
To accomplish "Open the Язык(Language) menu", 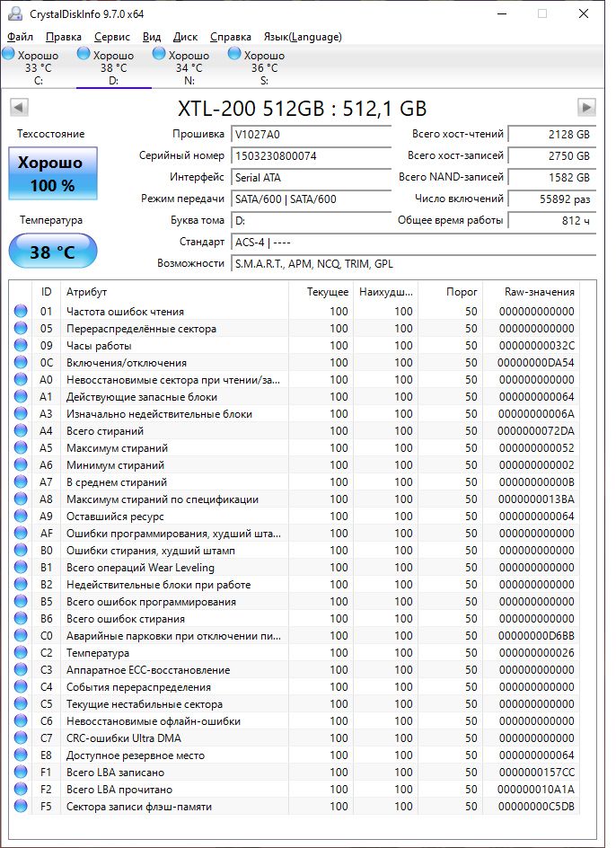I will 303,37.
